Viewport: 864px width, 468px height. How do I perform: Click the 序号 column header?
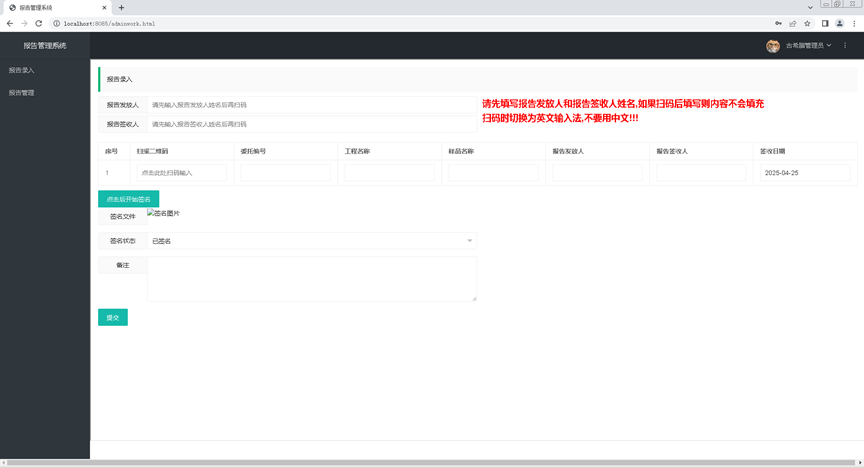(111, 151)
